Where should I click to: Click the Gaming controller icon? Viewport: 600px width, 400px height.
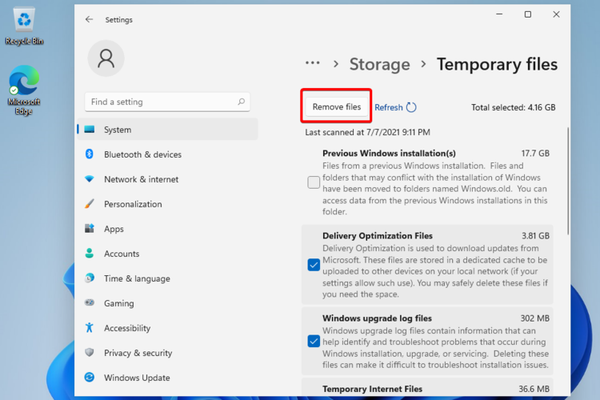(x=90, y=303)
